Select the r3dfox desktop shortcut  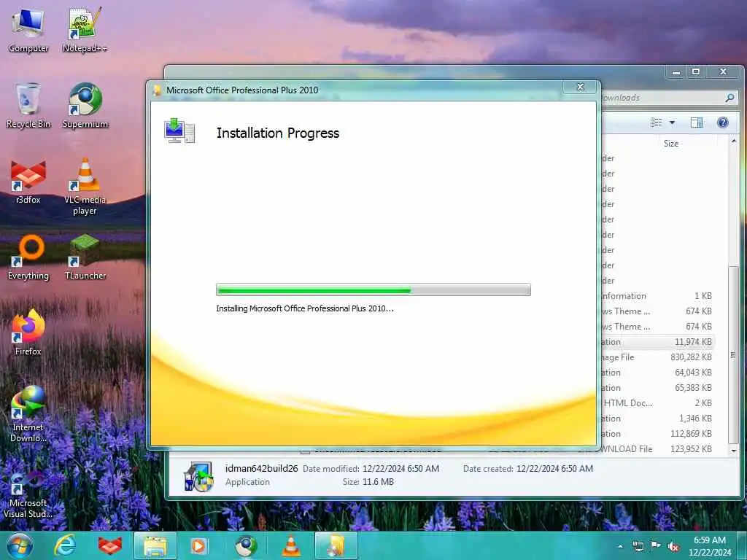tap(28, 182)
